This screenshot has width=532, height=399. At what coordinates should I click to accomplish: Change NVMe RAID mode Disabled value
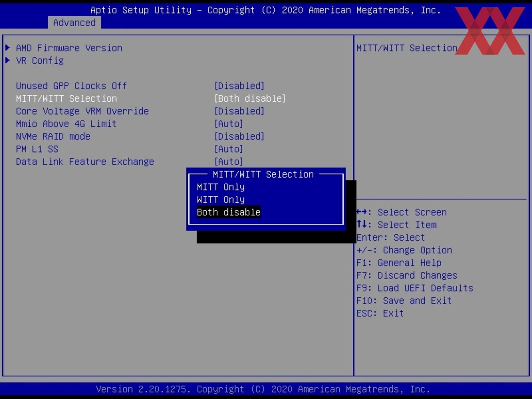coord(239,136)
